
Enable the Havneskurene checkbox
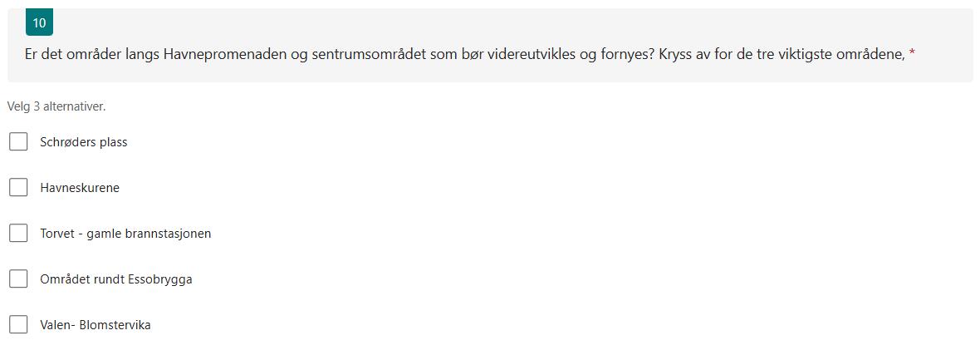(x=18, y=187)
